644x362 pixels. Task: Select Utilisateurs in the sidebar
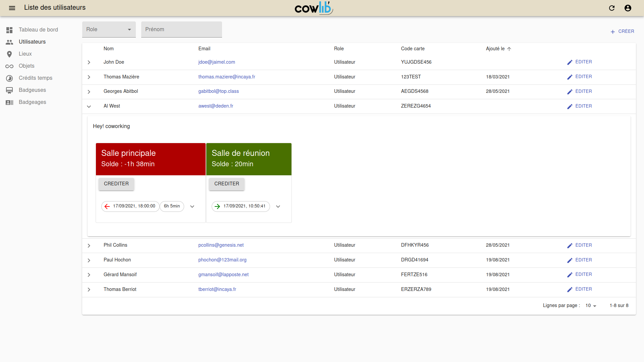tap(32, 42)
